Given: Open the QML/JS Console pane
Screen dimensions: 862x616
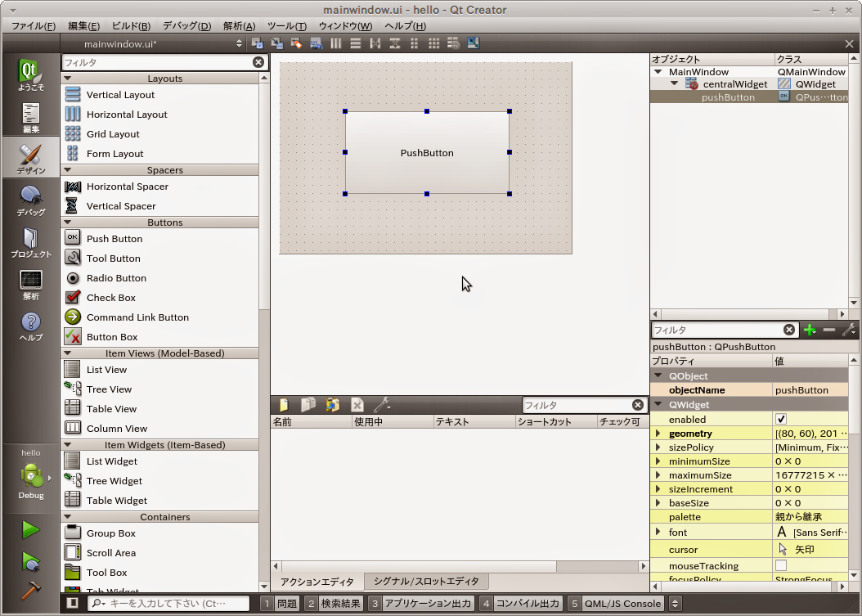Looking at the screenshot, I should click(x=617, y=604).
